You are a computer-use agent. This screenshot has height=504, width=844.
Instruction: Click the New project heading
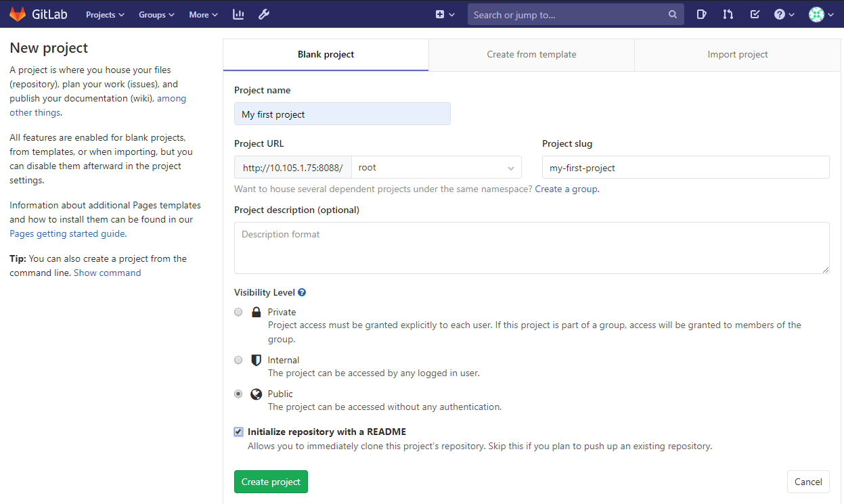(49, 48)
